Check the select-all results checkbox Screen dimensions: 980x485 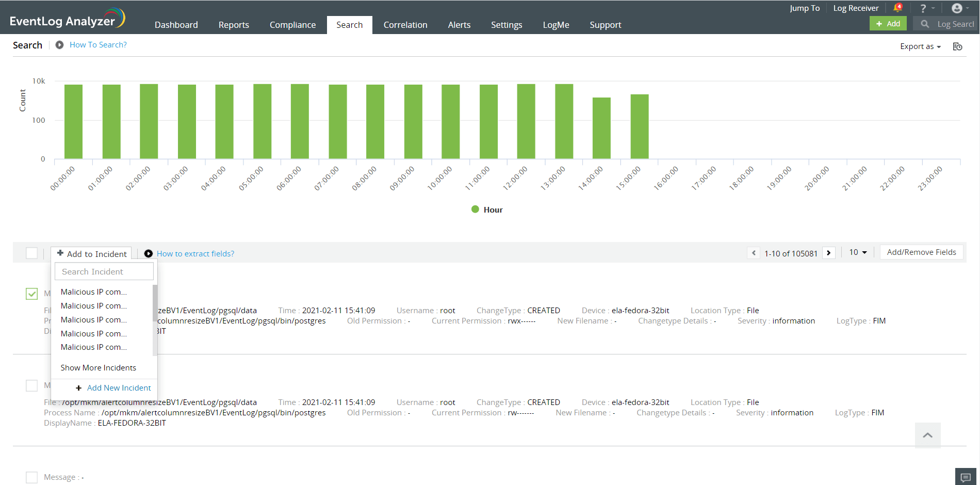(31, 253)
